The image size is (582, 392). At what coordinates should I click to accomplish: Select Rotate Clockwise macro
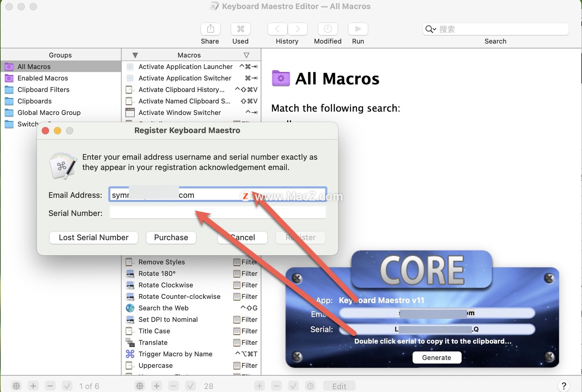pos(191,285)
